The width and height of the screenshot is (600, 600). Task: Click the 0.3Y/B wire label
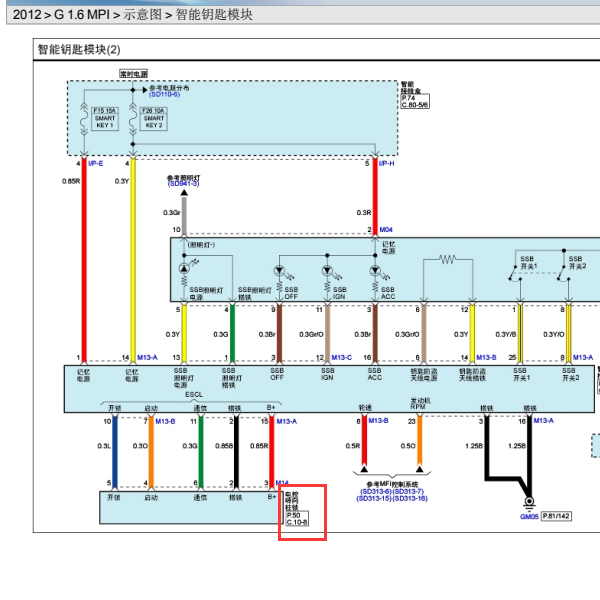click(505, 334)
